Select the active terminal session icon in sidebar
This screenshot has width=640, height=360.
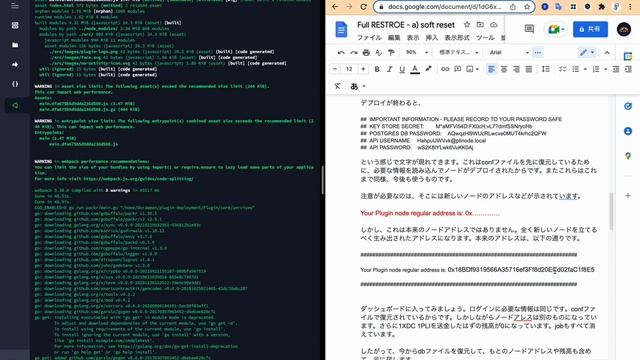point(15,105)
